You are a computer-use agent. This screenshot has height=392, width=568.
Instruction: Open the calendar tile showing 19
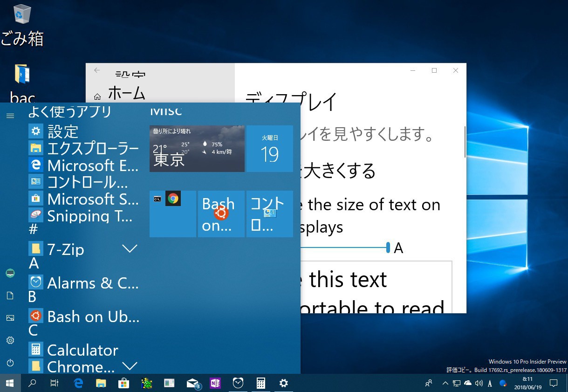269,149
